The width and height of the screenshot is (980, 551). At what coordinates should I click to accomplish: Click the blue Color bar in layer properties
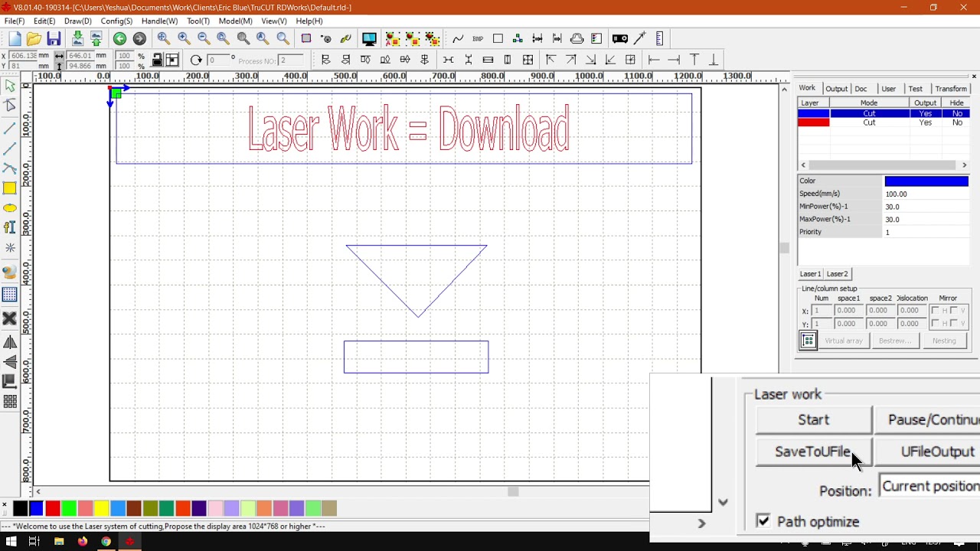(x=926, y=181)
